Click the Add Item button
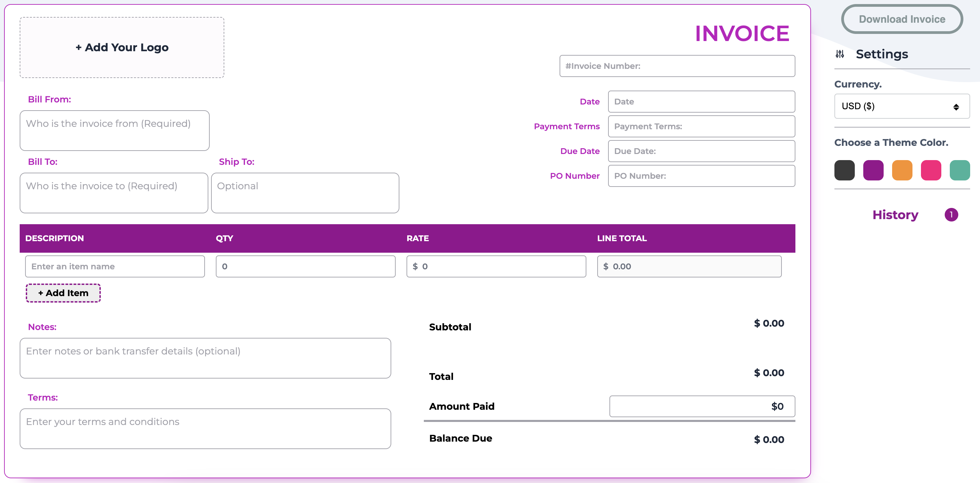The image size is (980, 483). [63, 293]
